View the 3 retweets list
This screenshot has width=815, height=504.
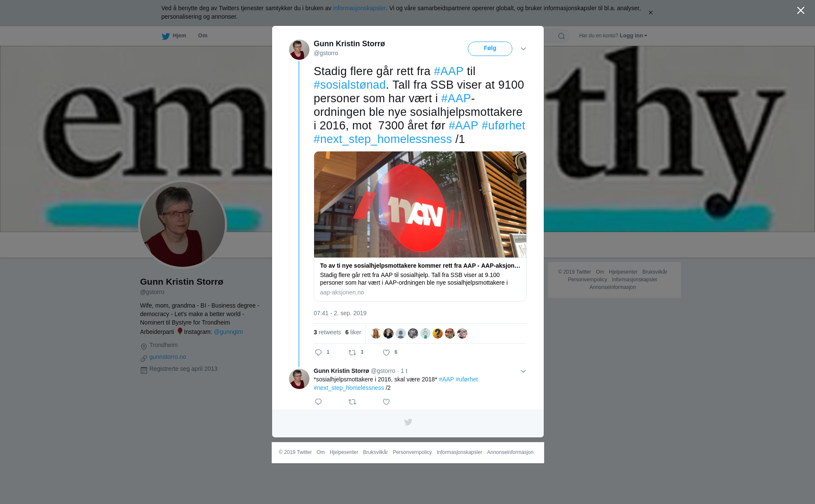pyautogui.click(x=327, y=333)
